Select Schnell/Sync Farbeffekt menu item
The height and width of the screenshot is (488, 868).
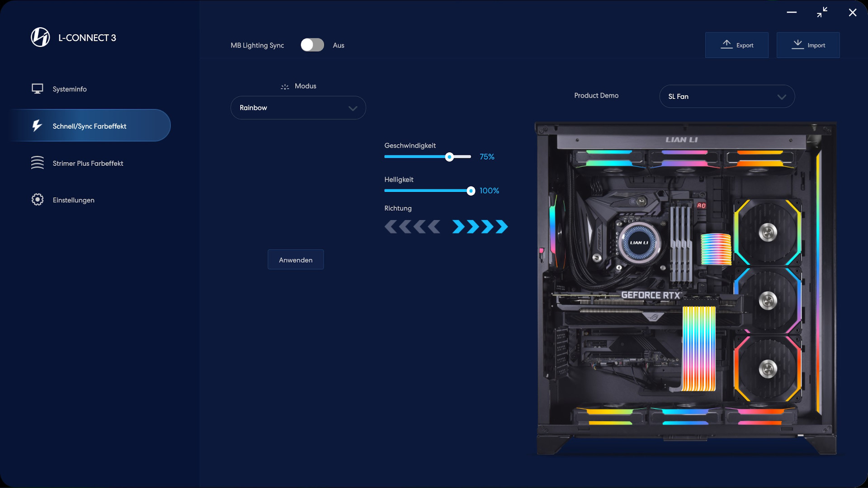coord(90,126)
